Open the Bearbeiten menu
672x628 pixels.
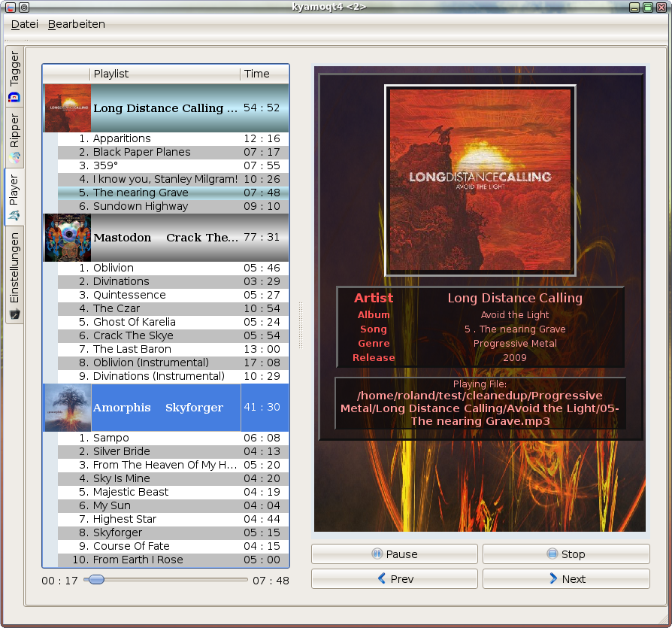click(x=77, y=24)
